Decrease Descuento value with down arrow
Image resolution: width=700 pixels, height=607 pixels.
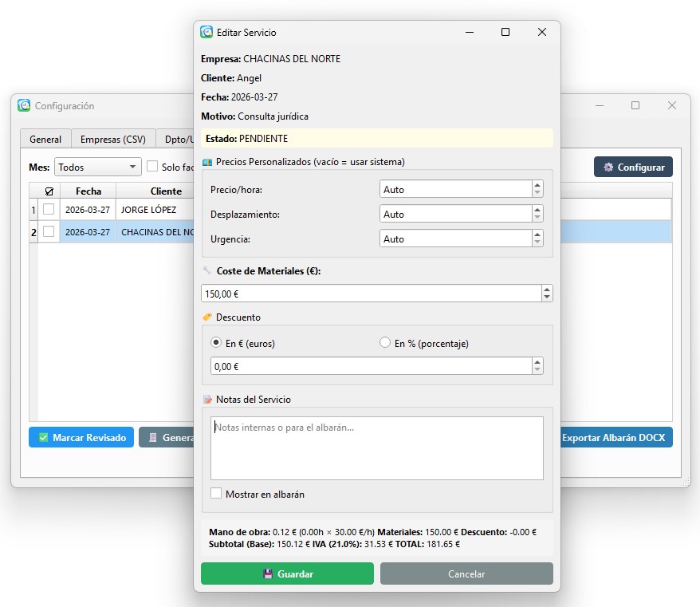click(x=537, y=370)
